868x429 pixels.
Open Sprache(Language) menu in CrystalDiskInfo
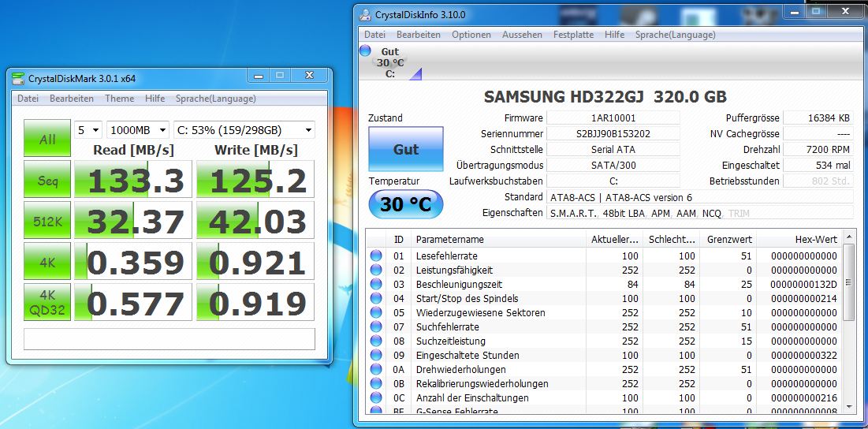[676, 35]
